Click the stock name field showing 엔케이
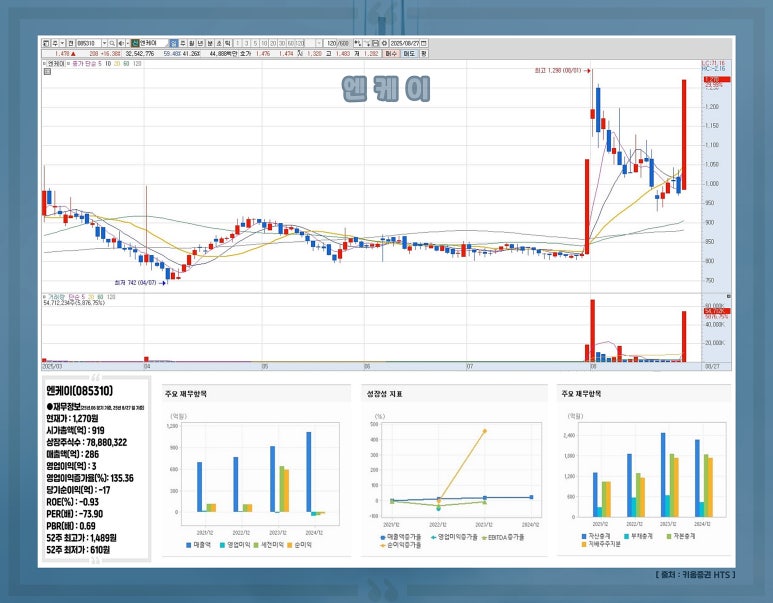This screenshot has width=773, height=603. click(151, 44)
